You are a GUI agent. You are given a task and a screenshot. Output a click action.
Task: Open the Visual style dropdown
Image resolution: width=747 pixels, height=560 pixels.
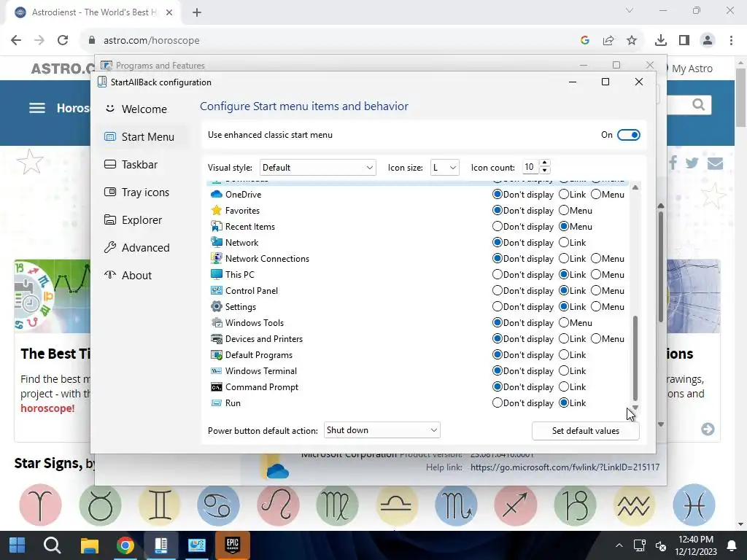point(318,168)
